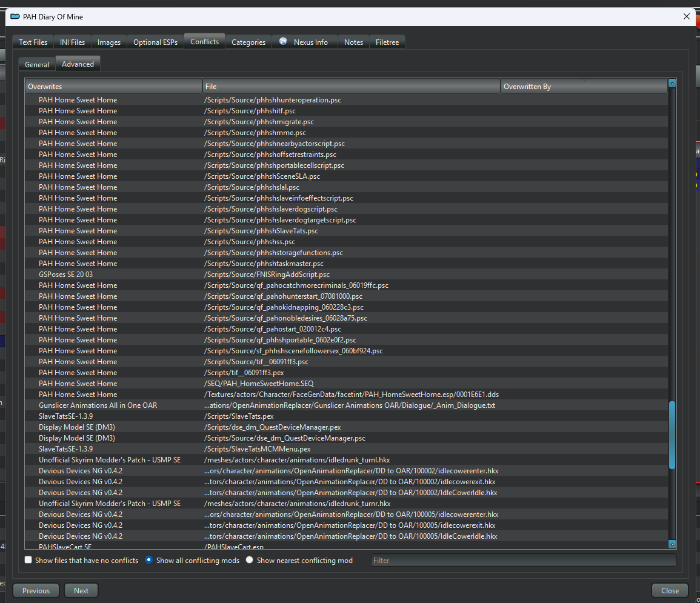Click the Next button
Screen dimensions: 700x603
81,590
